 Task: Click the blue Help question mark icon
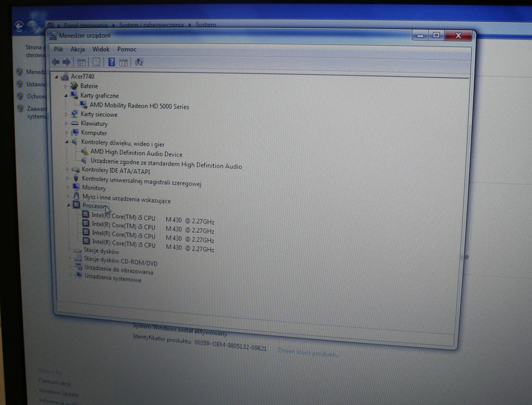112,62
